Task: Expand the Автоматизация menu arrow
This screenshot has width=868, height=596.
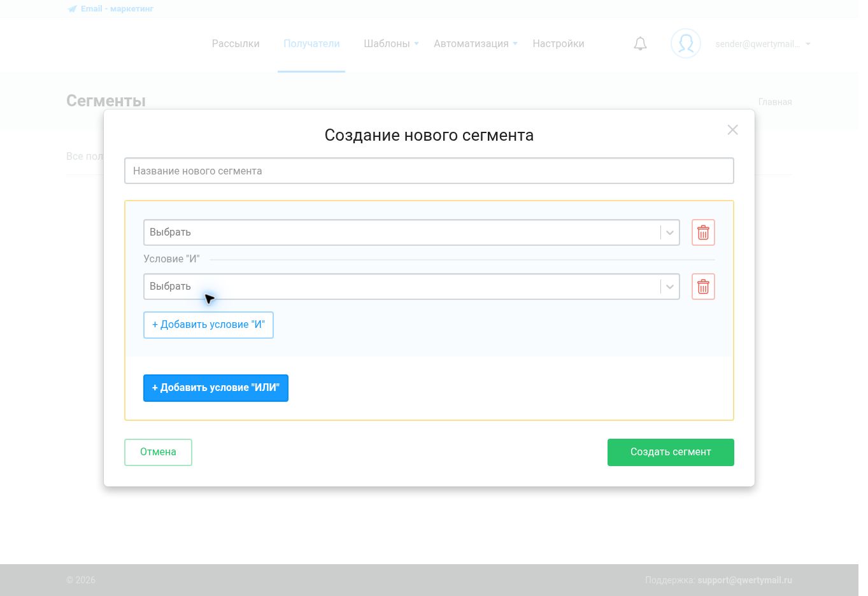Action: pyautogui.click(x=515, y=44)
